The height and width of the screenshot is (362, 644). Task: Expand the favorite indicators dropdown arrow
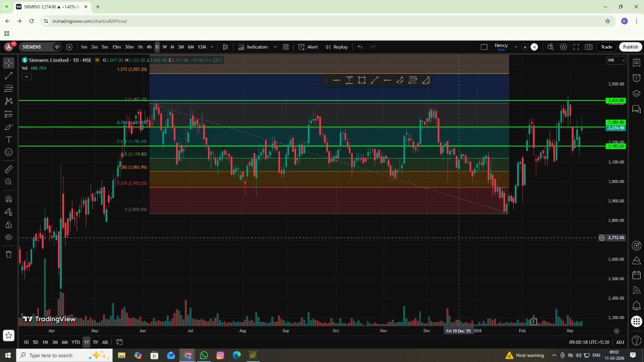click(x=275, y=47)
